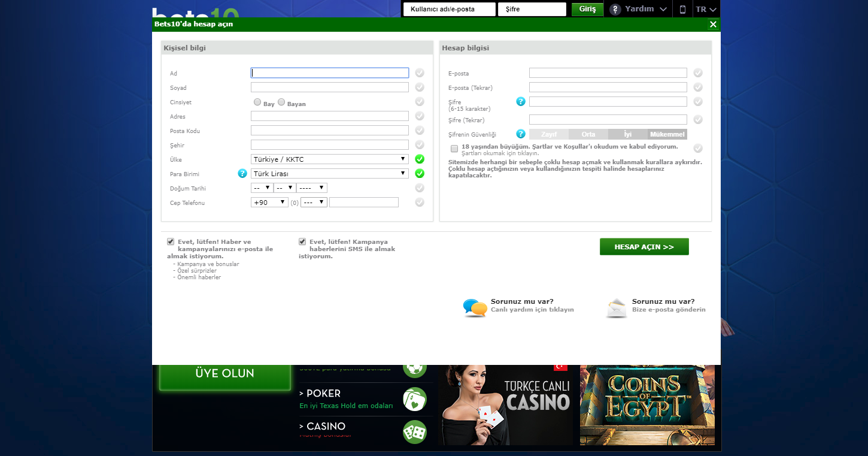Select the Bayan gender radio button
This screenshot has width=868, height=456.
281,102
